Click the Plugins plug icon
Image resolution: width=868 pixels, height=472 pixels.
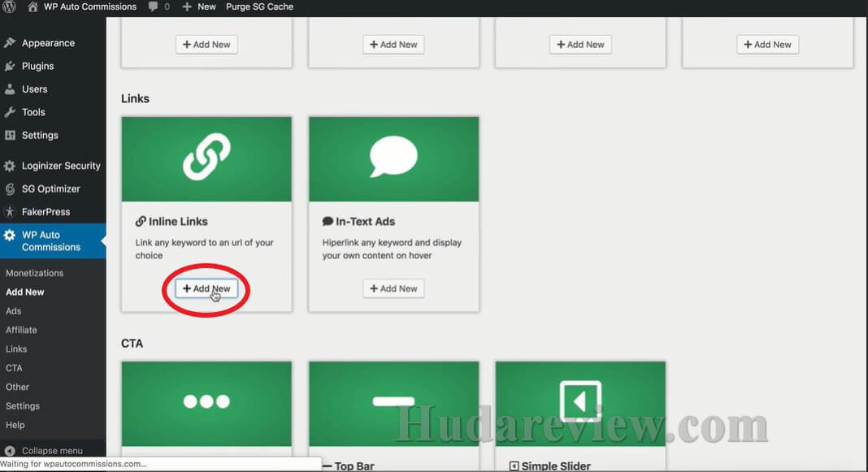click(10, 67)
